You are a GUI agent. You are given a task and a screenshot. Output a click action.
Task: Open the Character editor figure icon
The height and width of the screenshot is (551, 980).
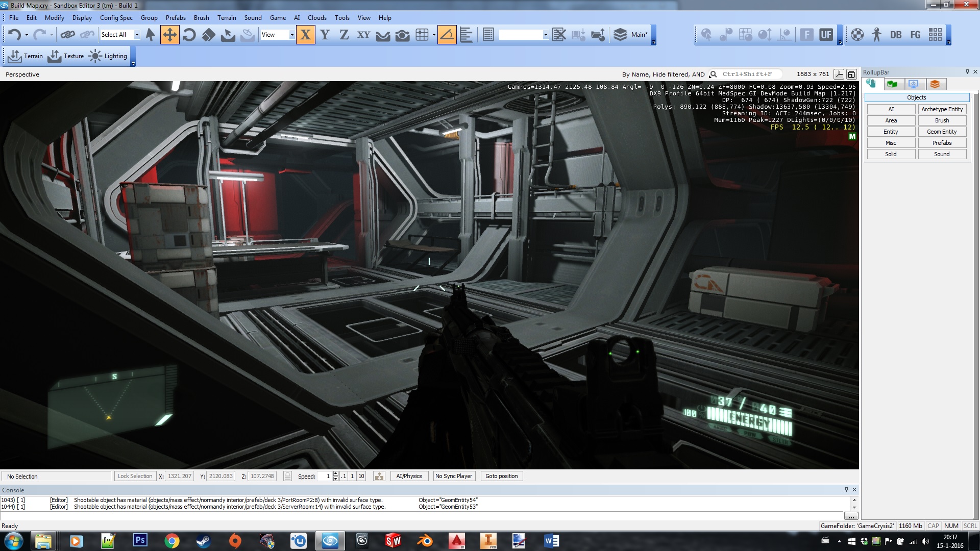pos(876,35)
